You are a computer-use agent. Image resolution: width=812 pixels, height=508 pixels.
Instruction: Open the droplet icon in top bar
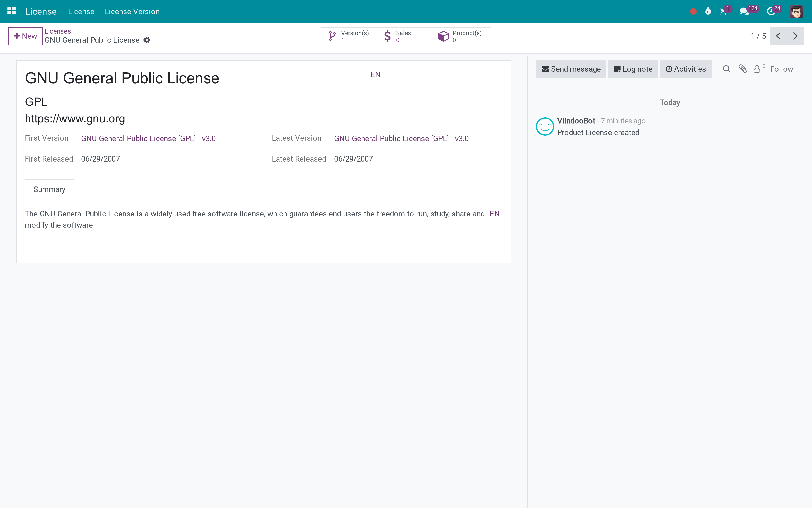click(708, 11)
